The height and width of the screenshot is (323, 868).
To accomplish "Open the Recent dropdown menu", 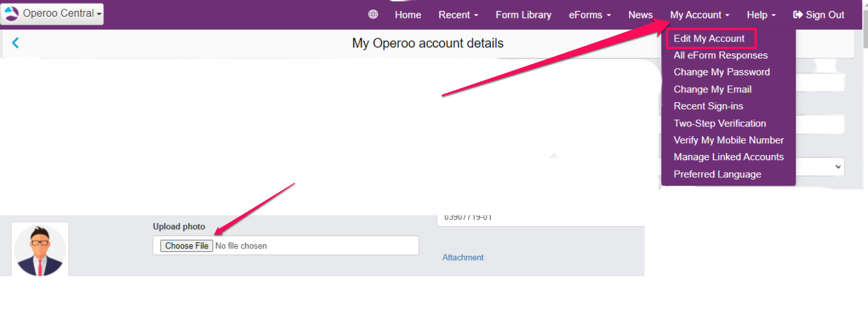I will [458, 15].
